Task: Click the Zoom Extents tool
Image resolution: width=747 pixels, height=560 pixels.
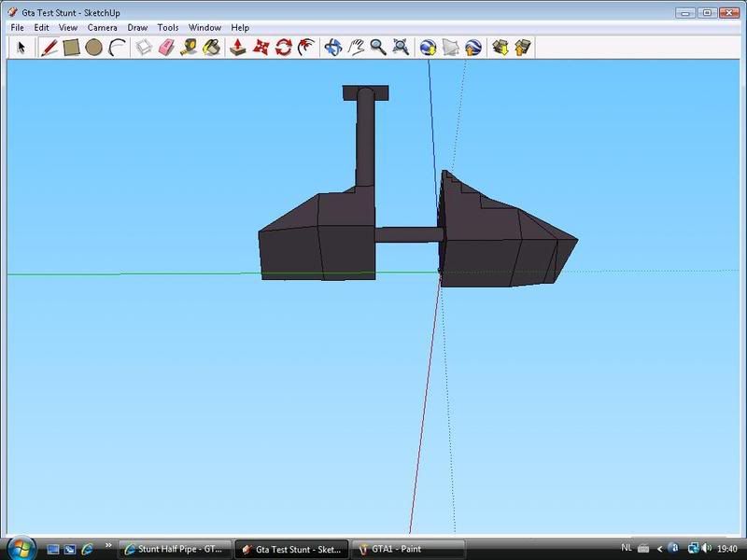Action: (401, 48)
